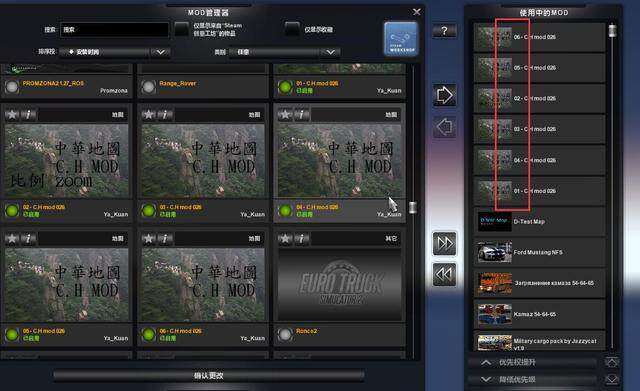
Task: Favorite the 04 - C.H mod 026 card star
Action: point(285,115)
